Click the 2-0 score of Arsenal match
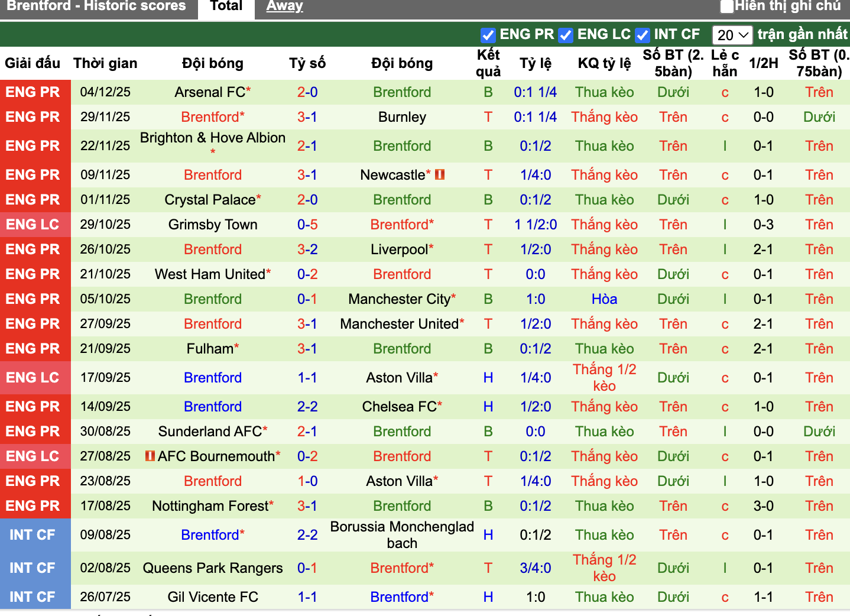This screenshot has height=616, width=850. (307, 92)
